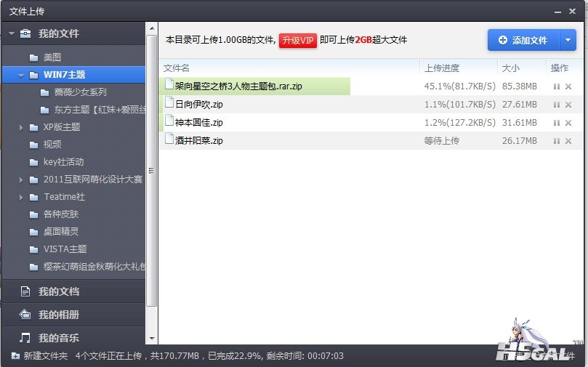Click the 我的相册 album icon
The image size is (588, 367).
(x=25, y=315)
